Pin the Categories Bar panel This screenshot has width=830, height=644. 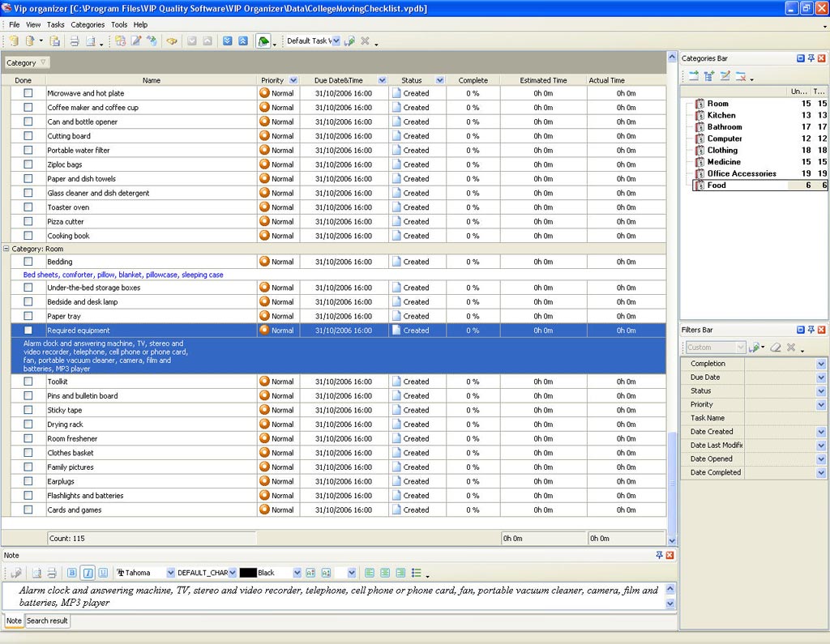tap(811, 58)
